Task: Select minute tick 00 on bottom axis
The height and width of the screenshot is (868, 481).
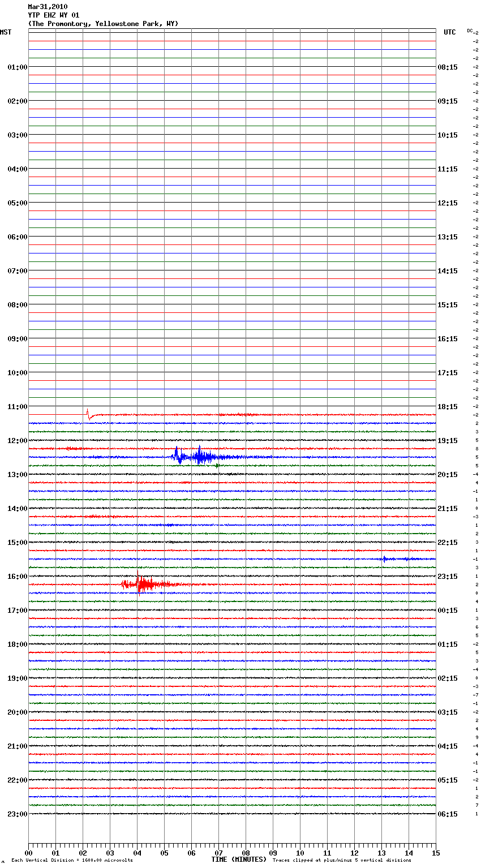Action: coord(28,853)
